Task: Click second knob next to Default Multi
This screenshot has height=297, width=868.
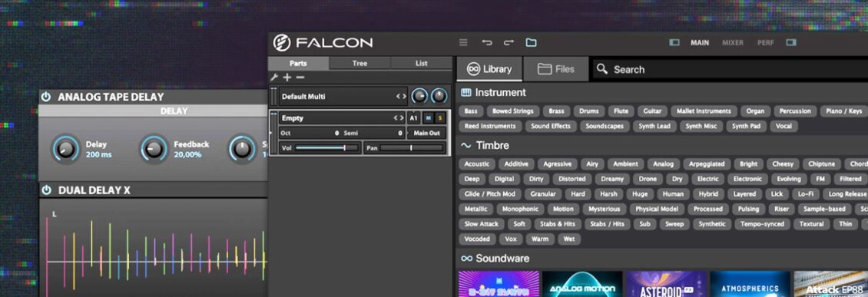Action: [x=439, y=97]
